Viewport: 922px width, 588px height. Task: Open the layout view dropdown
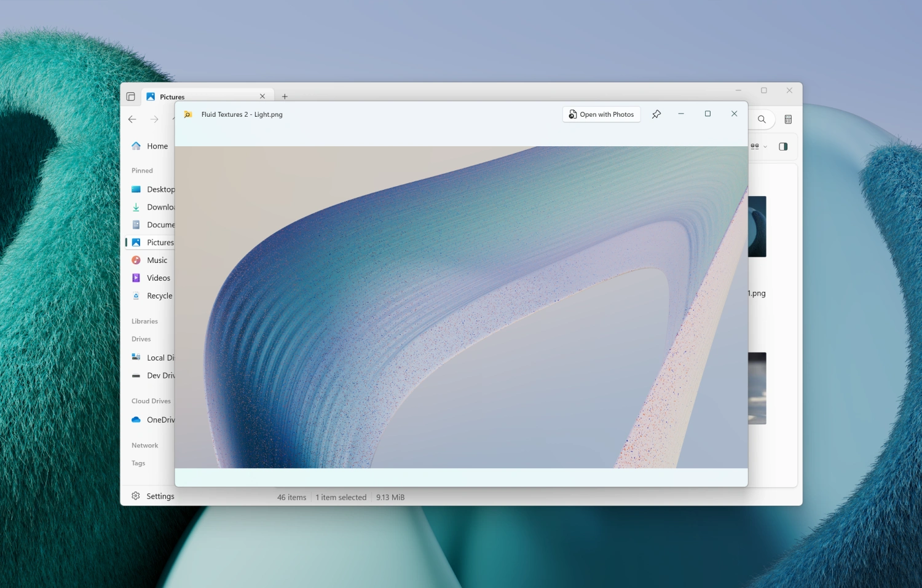pyautogui.click(x=758, y=147)
